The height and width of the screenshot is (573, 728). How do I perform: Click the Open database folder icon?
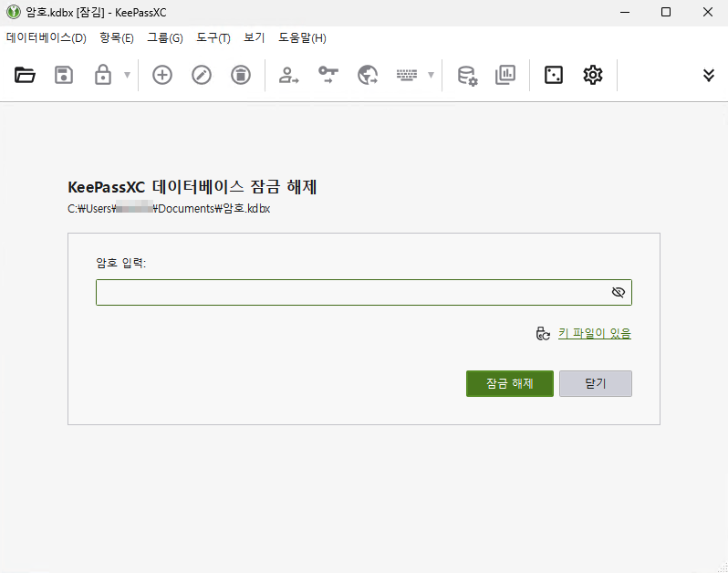coord(25,75)
